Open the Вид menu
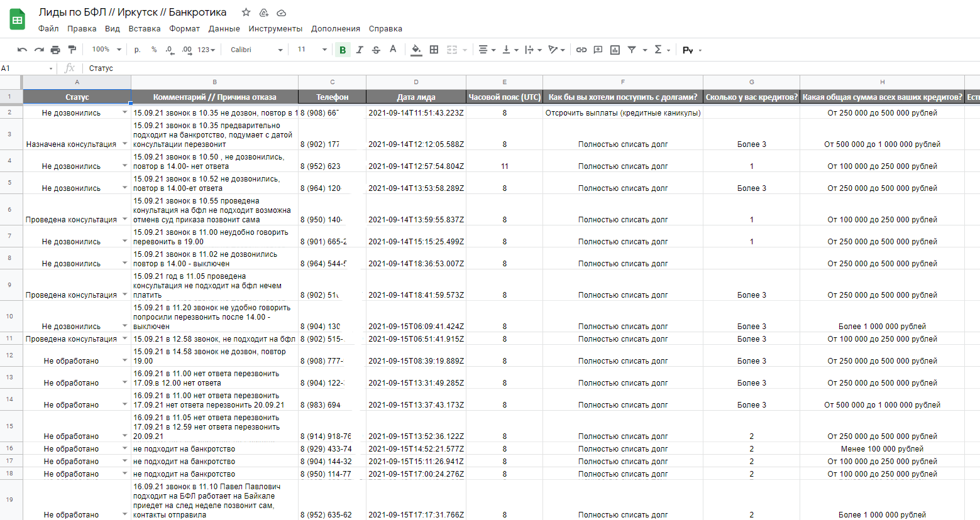The width and height of the screenshot is (980, 520). coord(113,29)
